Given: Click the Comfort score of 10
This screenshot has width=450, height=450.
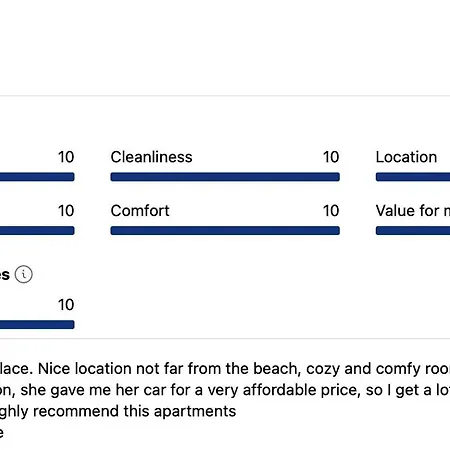Looking at the screenshot, I should [331, 211].
